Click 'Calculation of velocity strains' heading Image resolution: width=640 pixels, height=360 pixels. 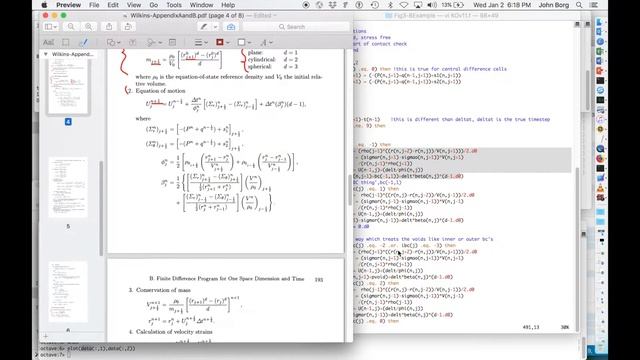pos(174,332)
